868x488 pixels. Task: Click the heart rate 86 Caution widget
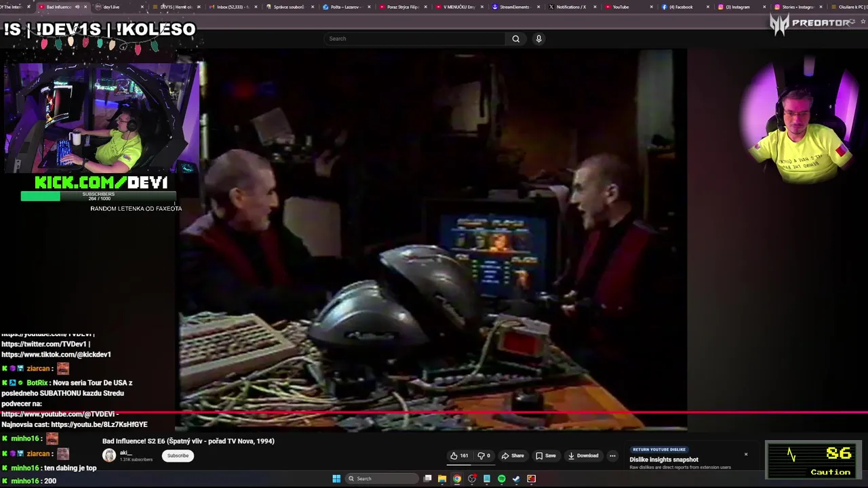[814, 460]
